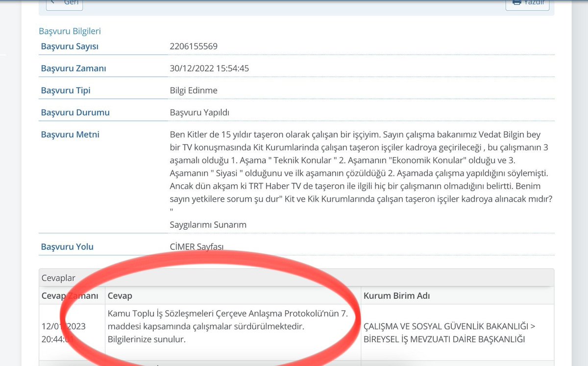
Task: Click the Başvuru Yolu field label
Action: tap(67, 246)
